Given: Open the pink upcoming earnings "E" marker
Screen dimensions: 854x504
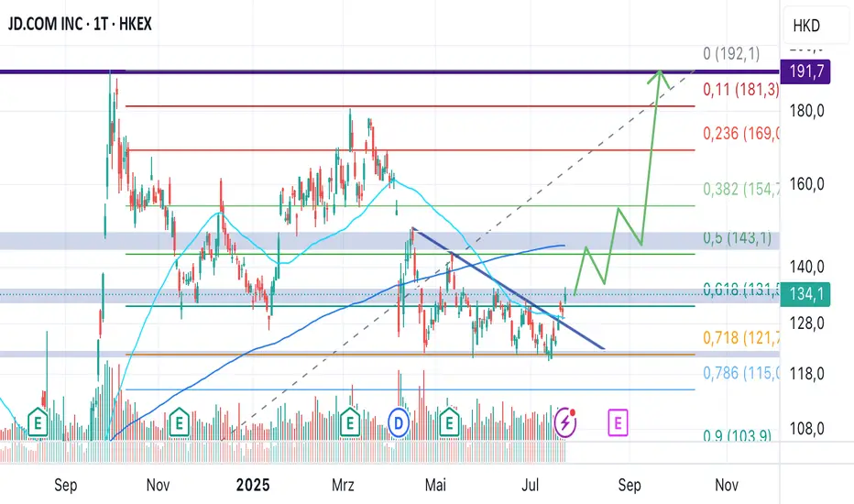Looking at the screenshot, I should coord(618,422).
